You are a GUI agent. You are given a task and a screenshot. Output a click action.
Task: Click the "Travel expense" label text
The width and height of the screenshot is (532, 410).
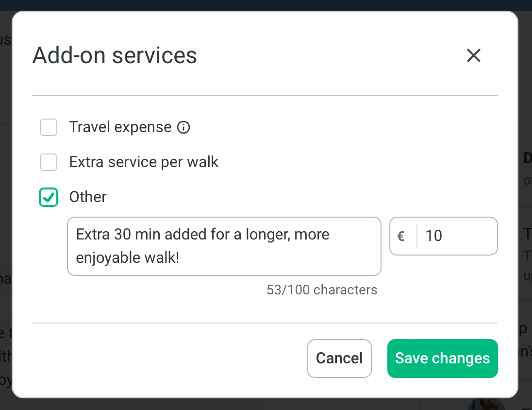[120, 127]
